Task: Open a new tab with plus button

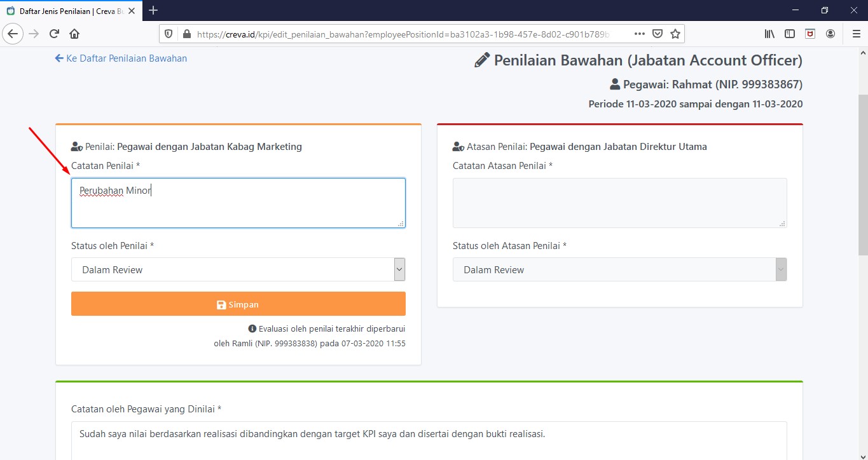Action: tap(153, 10)
